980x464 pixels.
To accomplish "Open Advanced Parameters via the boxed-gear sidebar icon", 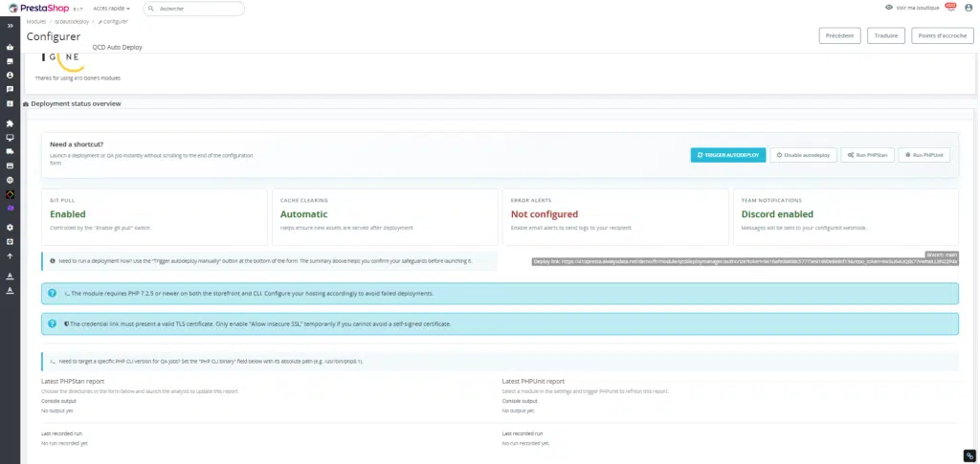I will coord(10,242).
